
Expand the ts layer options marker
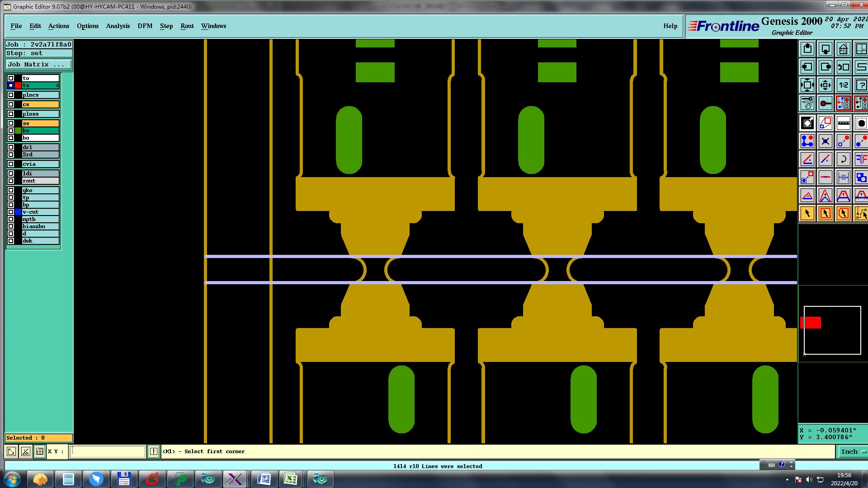[57, 85]
